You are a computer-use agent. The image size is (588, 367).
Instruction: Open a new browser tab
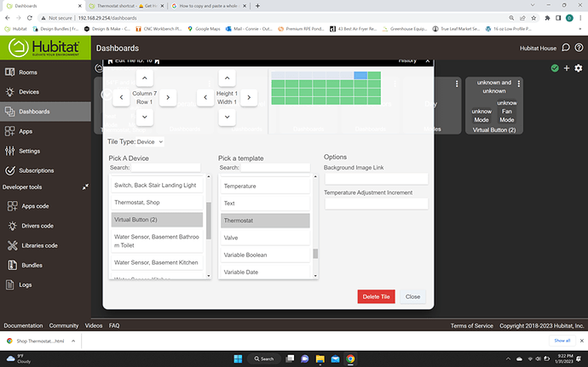[x=257, y=6]
